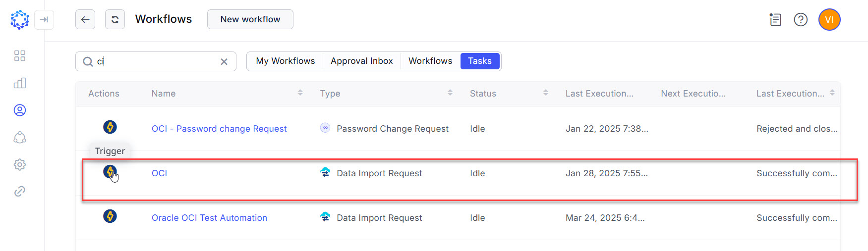Image resolution: width=868 pixels, height=251 pixels.
Task: Click 'Jan 22, 2025 7:38...' cell
Action: point(607,129)
